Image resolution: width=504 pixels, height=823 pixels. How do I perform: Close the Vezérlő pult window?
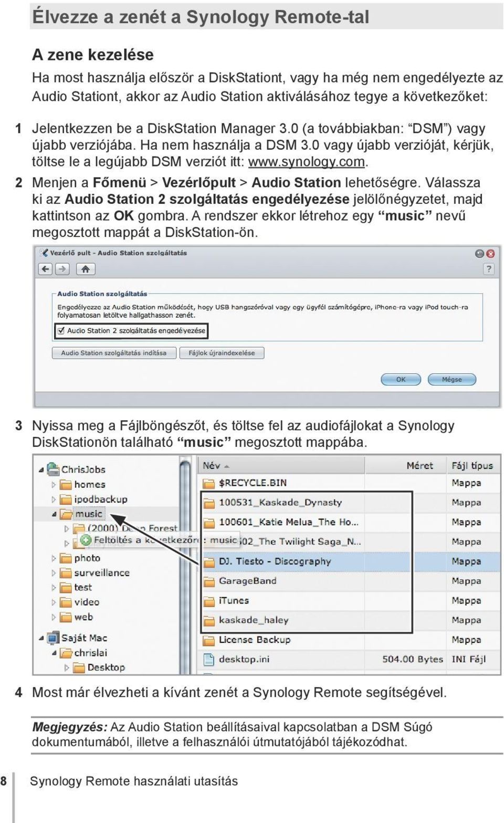pos(490,254)
